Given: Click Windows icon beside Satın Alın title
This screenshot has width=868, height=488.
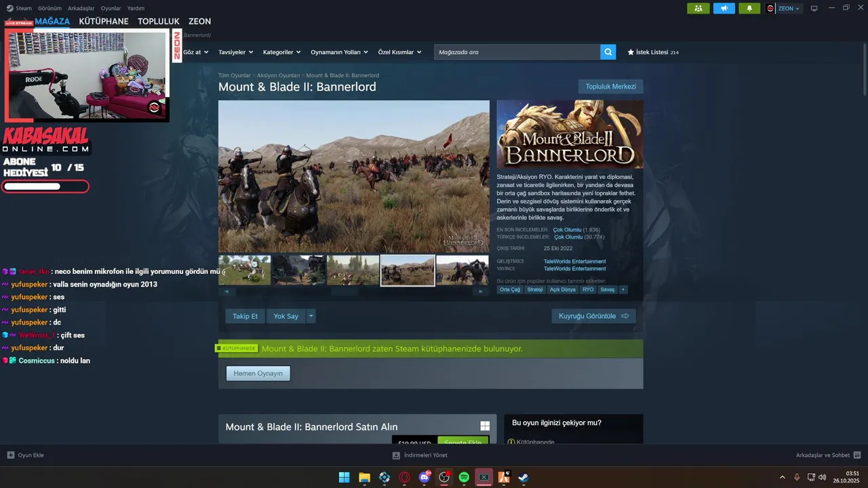Looking at the screenshot, I should (x=485, y=426).
